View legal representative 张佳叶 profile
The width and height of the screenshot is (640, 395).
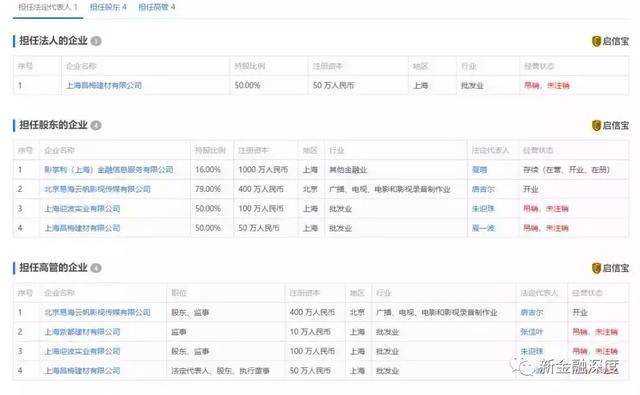coord(532,332)
